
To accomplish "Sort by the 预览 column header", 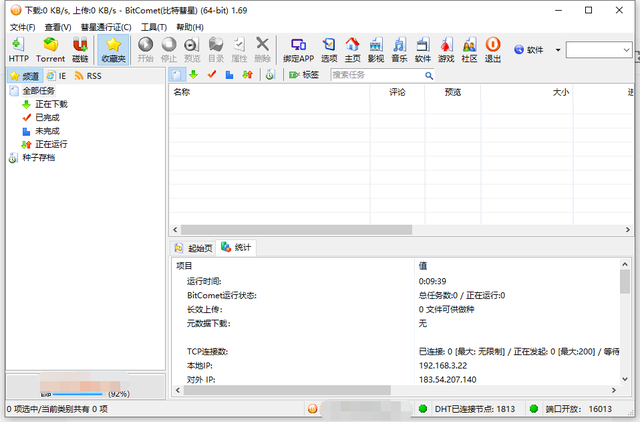I will point(453,92).
